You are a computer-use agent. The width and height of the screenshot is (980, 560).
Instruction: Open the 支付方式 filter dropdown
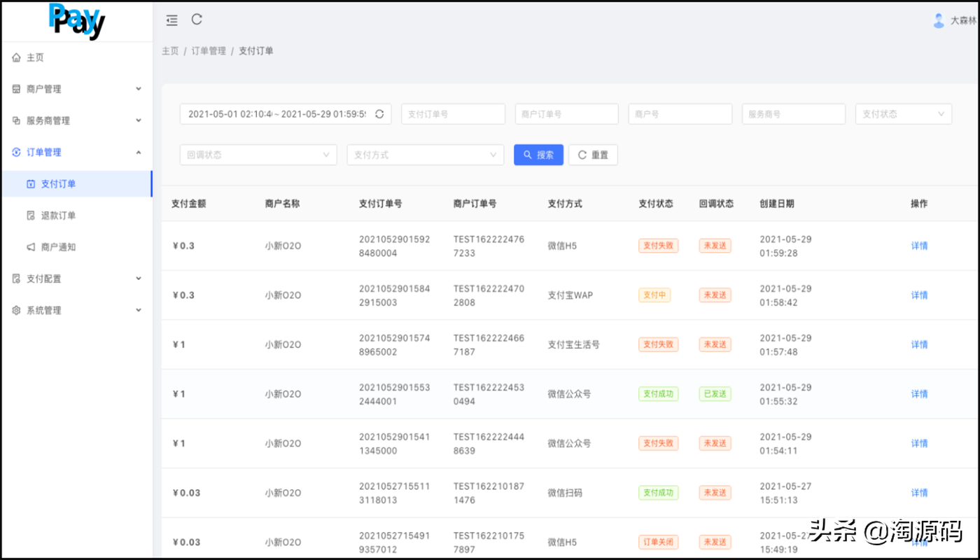(x=425, y=155)
